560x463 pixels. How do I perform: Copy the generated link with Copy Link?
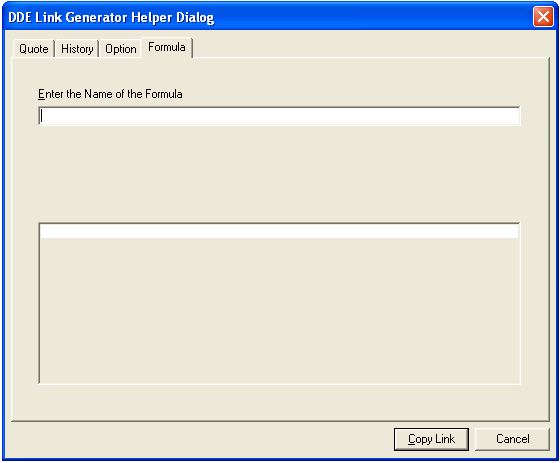(431, 439)
